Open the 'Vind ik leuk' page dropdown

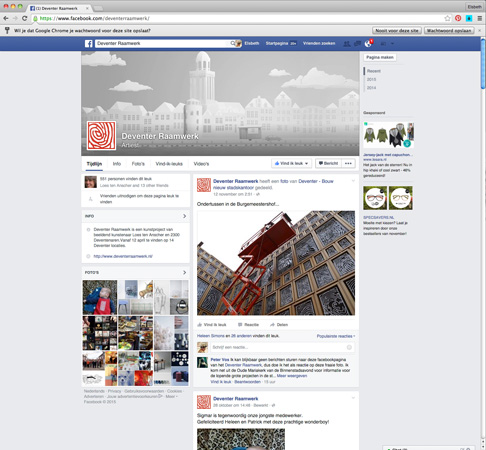pos(291,163)
